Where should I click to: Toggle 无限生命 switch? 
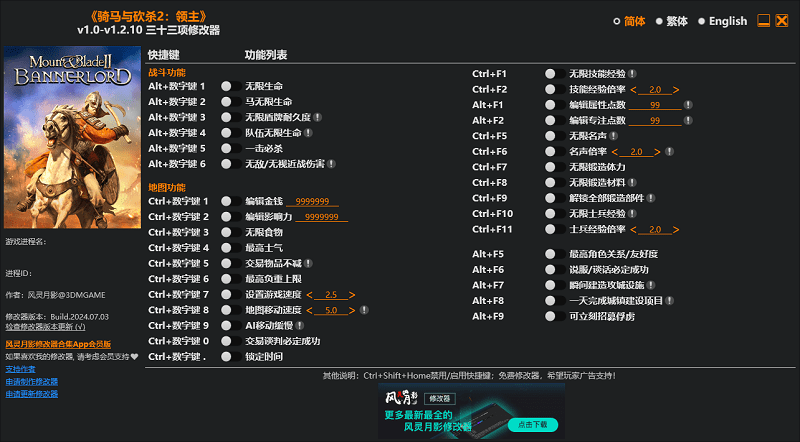231,86
